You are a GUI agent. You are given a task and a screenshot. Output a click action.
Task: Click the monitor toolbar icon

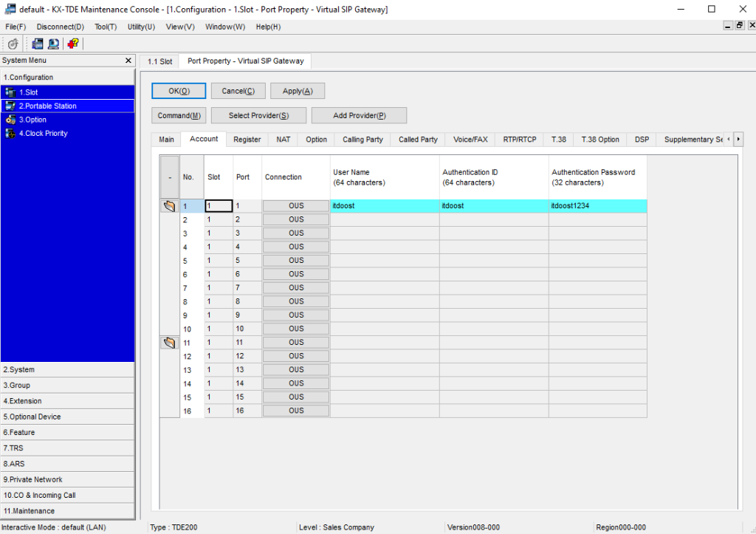point(53,44)
